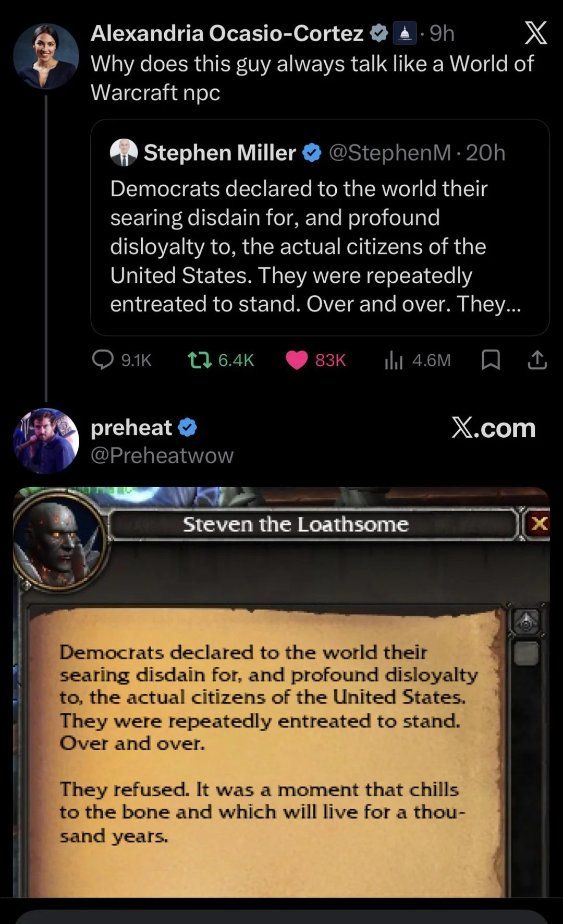563x924 pixels.
Task: Toggle the pink heart like icon
Action: [x=297, y=360]
